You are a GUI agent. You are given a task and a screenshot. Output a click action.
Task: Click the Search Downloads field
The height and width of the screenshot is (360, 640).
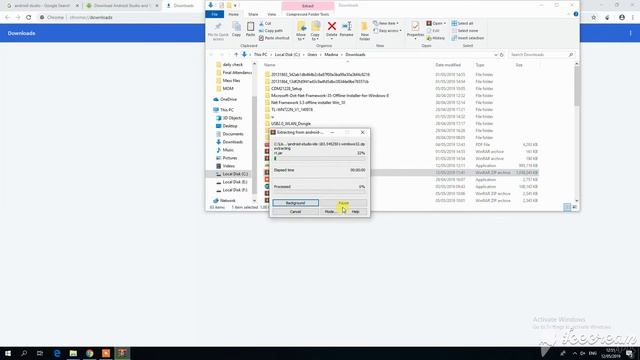point(541,55)
